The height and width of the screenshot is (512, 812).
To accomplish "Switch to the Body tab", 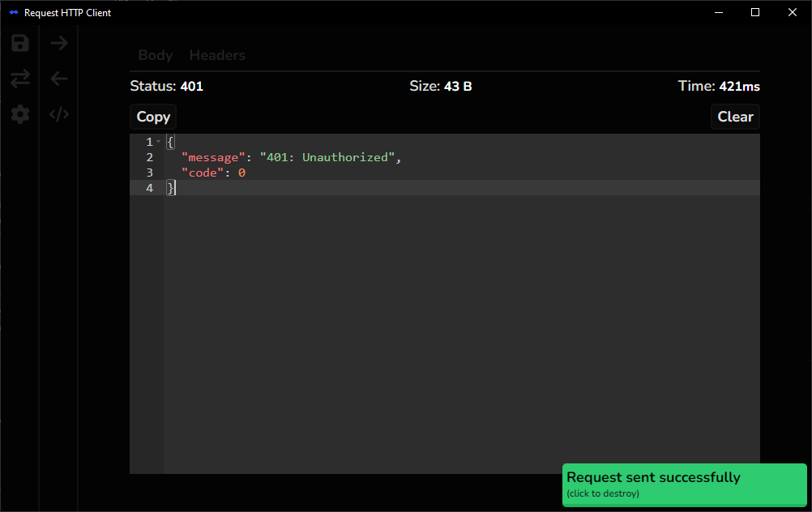I will (156, 55).
